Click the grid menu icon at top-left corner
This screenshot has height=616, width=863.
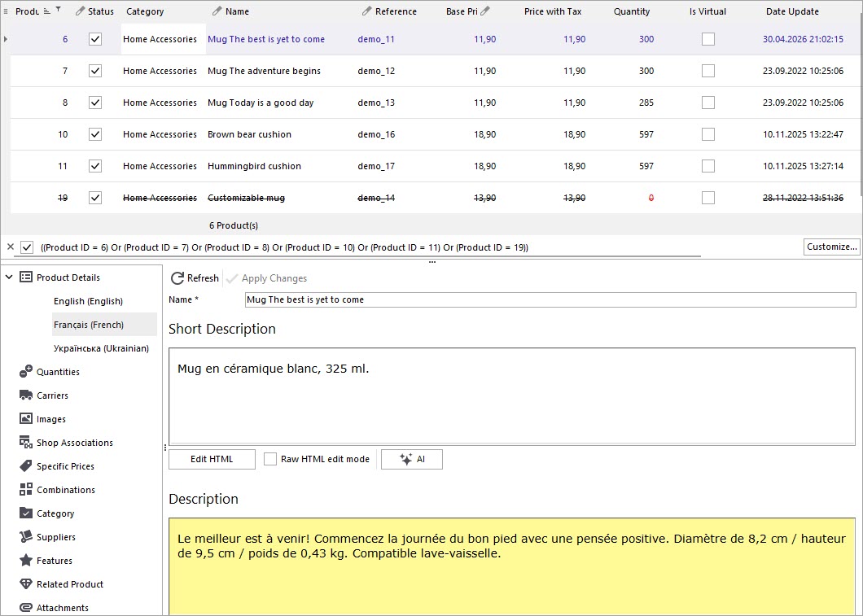coord(6,11)
